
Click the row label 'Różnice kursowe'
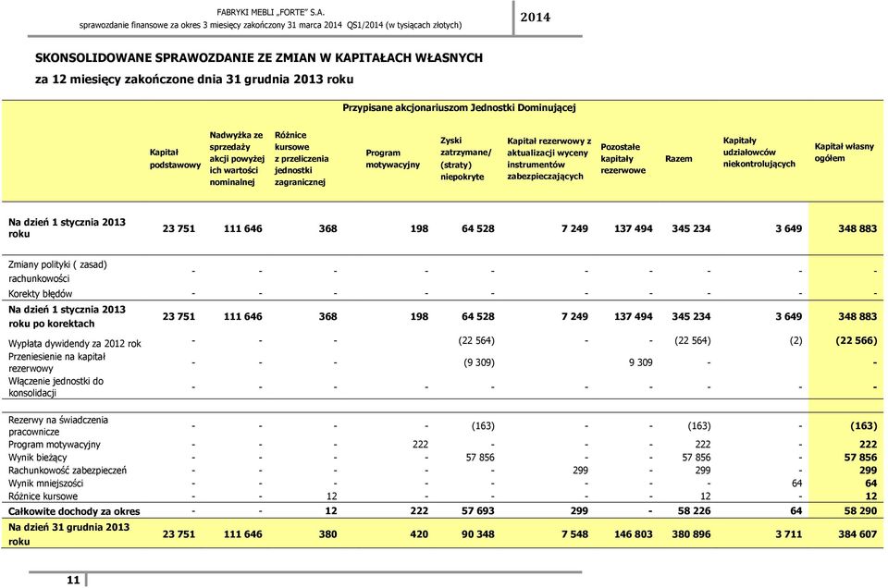(x=43, y=496)
